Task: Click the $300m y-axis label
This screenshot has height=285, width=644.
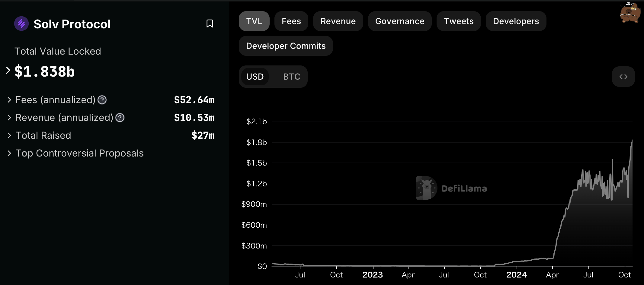Action: (x=254, y=246)
